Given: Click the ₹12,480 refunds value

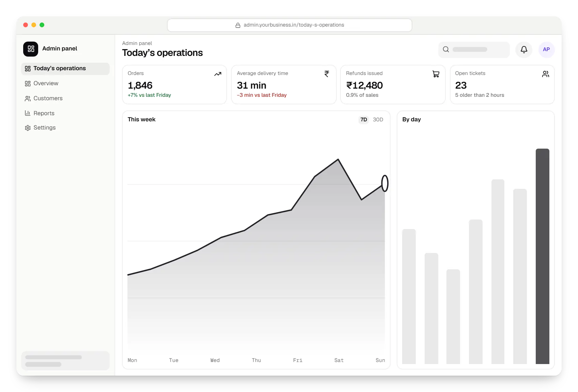Looking at the screenshot, I should click(x=364, y=85).
